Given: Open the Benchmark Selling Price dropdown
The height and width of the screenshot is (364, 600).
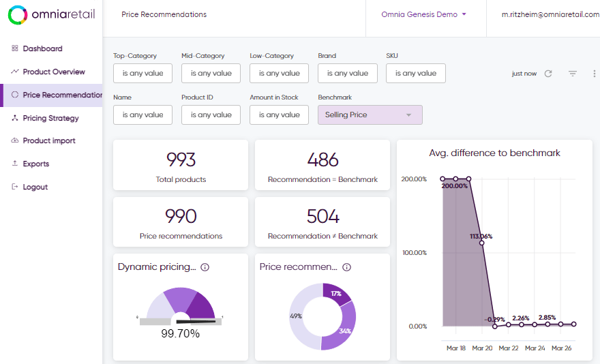Looking at the screenshot, I should coord(370,115).
